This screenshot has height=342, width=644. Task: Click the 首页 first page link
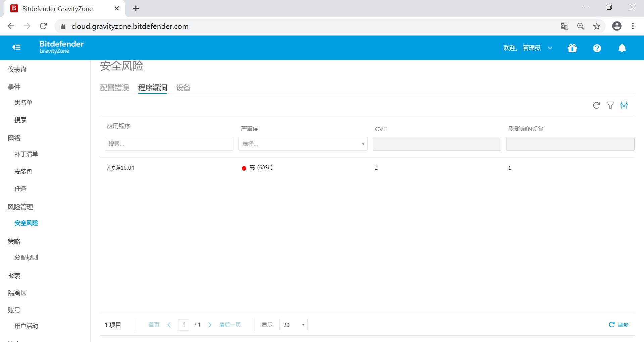pos(154,325)
